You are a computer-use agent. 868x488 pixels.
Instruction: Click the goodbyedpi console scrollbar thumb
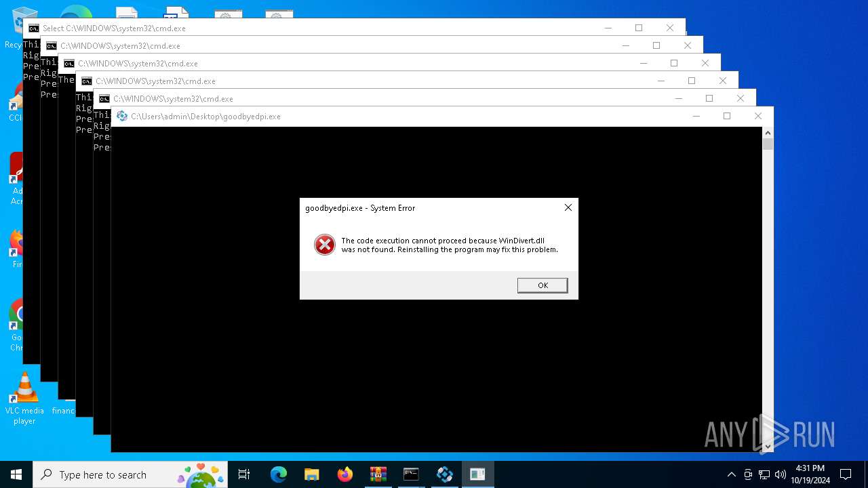[x=768, y=144]
